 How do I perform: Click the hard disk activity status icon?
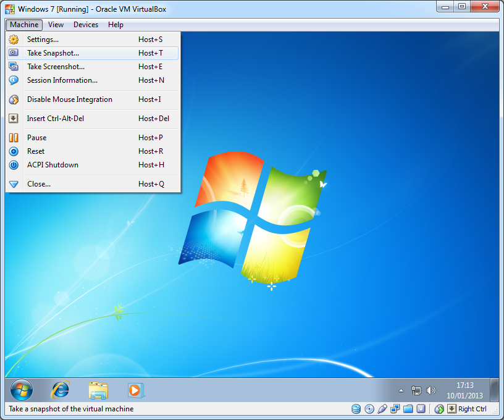[356, 409]
